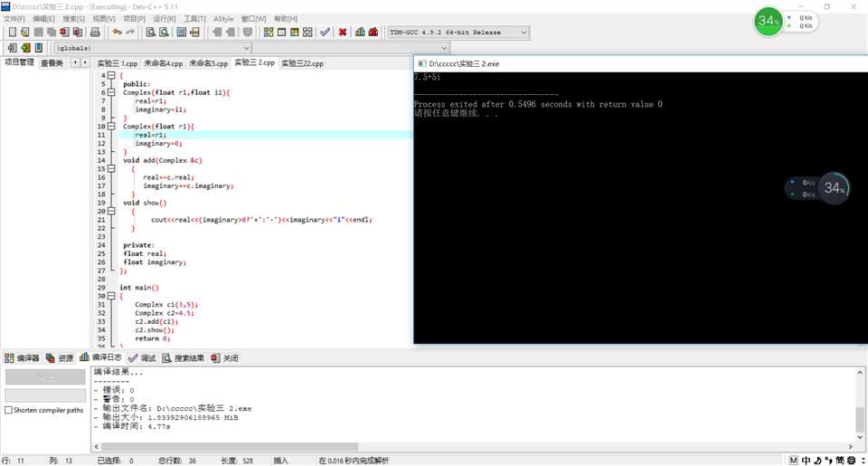This screenshot has width=868, height=466.
Task: Open the (globals) scope dropdown
Action: pyautogui.click(x=153, y=48)
